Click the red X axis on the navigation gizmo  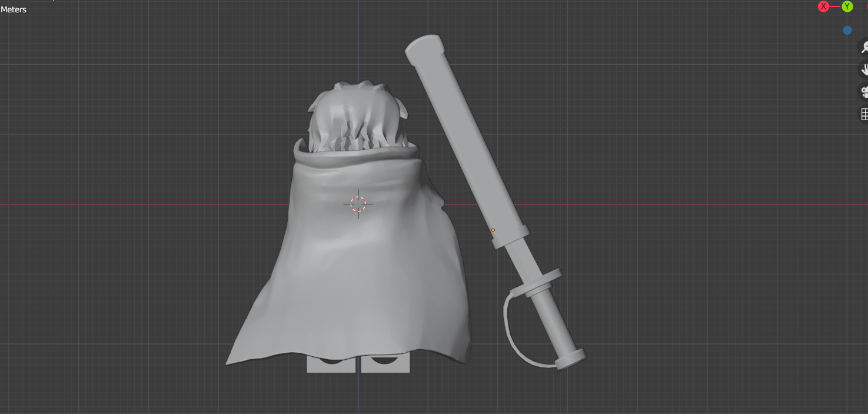(x=823, y=6)
